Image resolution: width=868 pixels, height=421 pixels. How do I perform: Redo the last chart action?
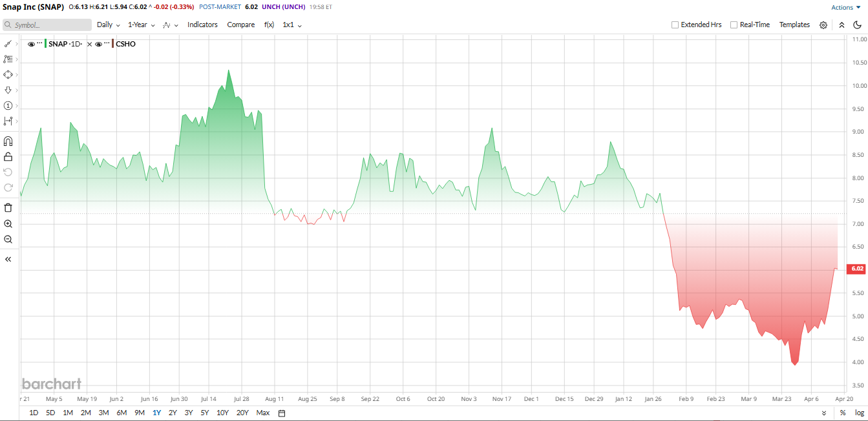click(8, 187)
